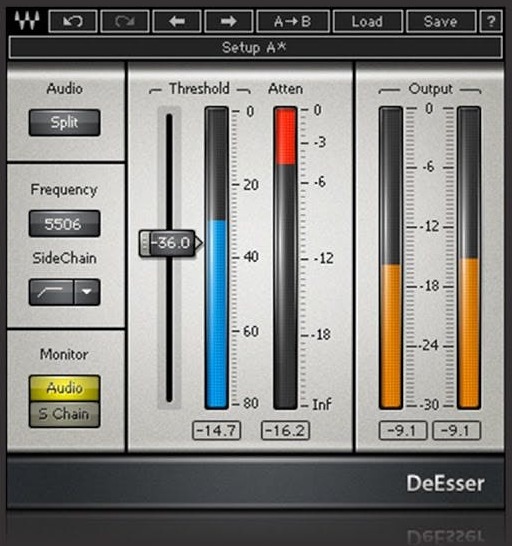Click the Threshold label

coord(200,88)
